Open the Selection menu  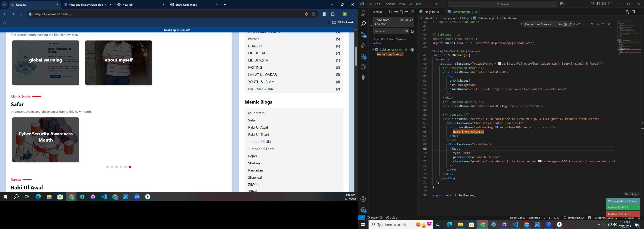tap(390, 4)
